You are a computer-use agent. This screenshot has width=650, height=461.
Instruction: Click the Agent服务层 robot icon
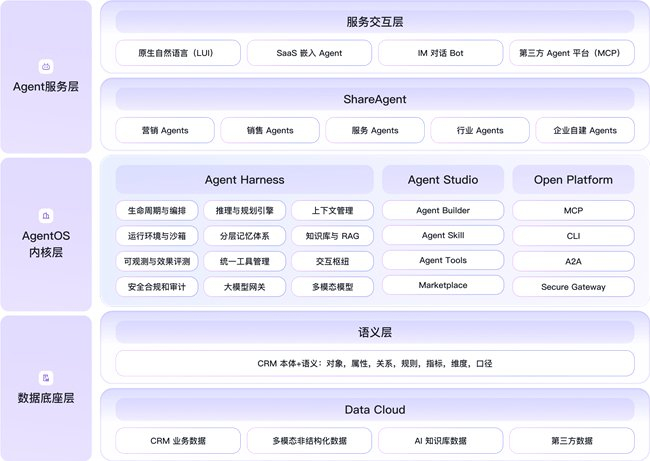tap(46, 66)
